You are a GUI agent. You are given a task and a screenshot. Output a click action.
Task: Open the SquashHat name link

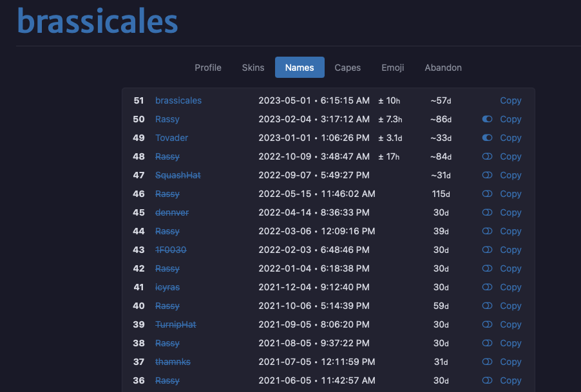pyautogui.click(x=178, y=175)
